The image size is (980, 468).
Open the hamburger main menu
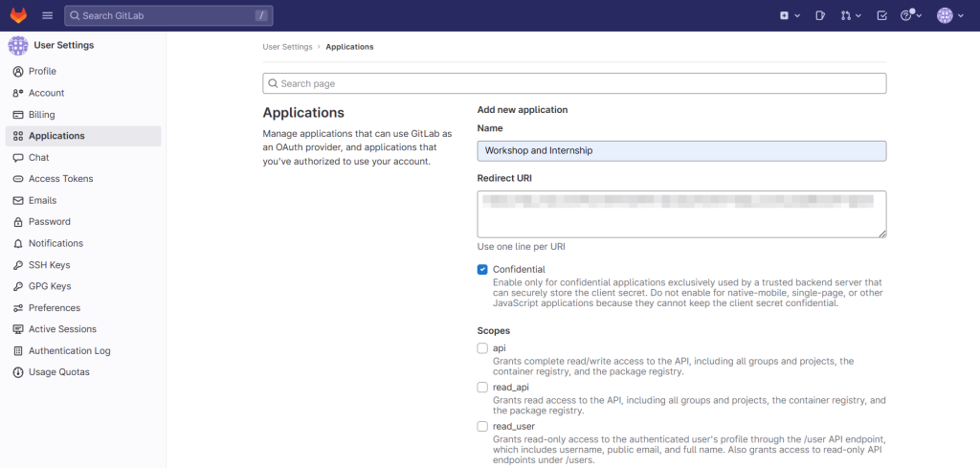point(47,15)
